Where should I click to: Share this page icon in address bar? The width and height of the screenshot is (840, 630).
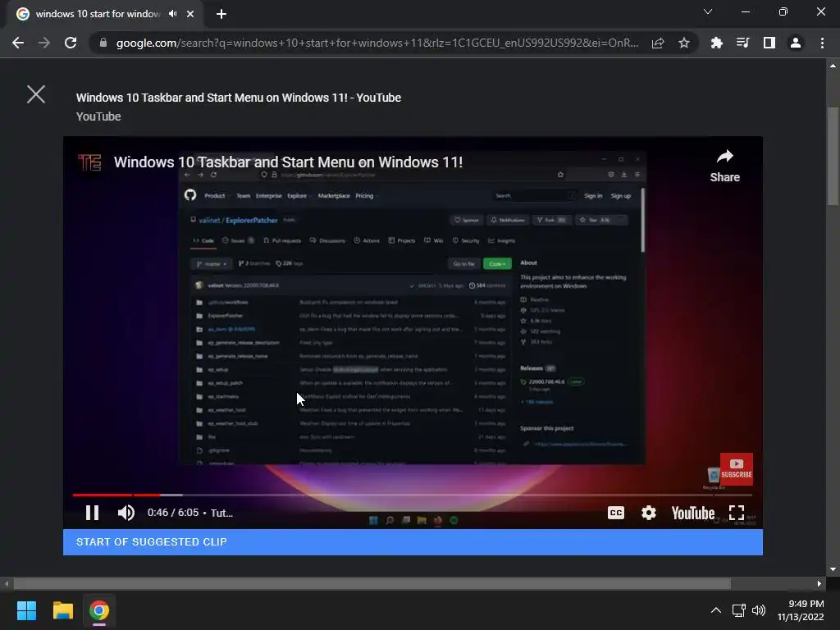click(658, 43)
